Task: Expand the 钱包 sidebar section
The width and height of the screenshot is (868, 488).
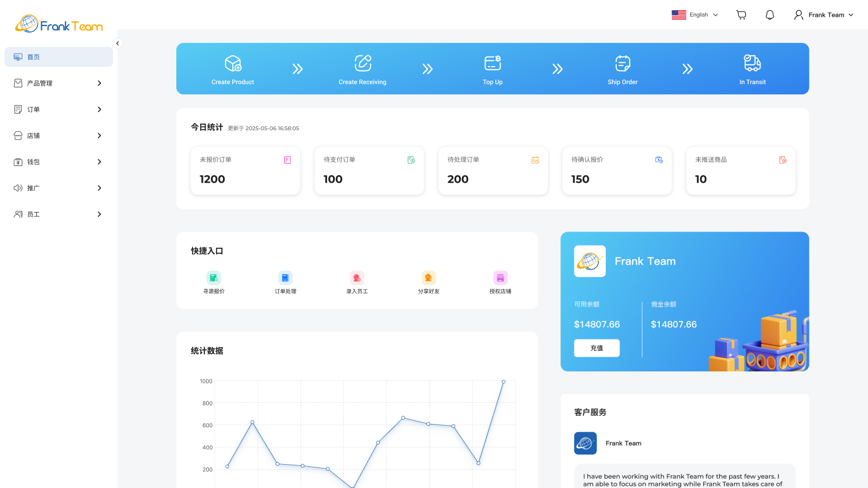Action: coord(58,162)
